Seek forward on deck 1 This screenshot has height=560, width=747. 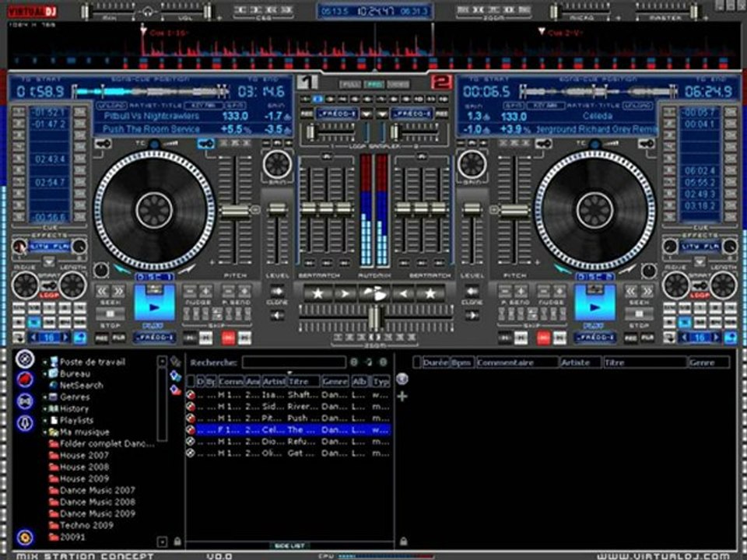click(x=118, y=290)
